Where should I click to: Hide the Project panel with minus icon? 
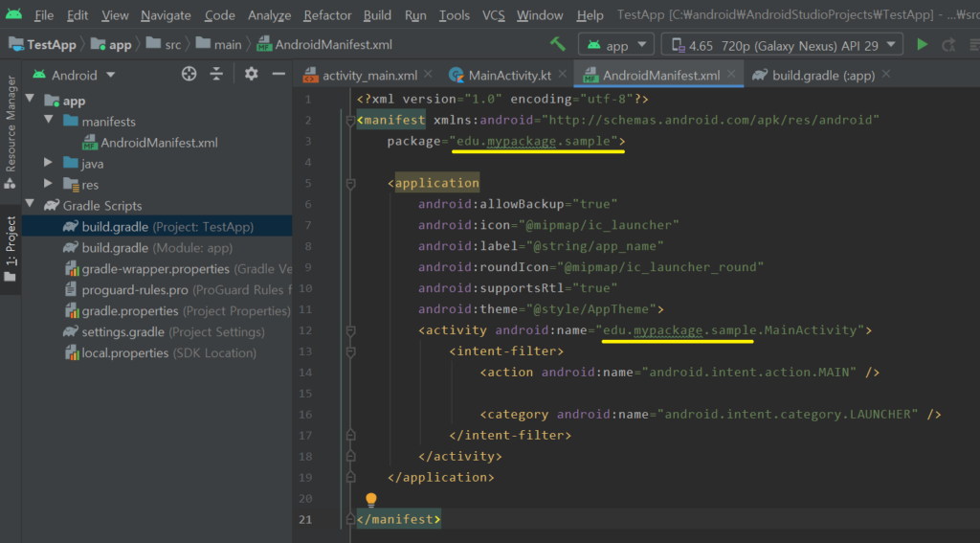coord(278,75)
